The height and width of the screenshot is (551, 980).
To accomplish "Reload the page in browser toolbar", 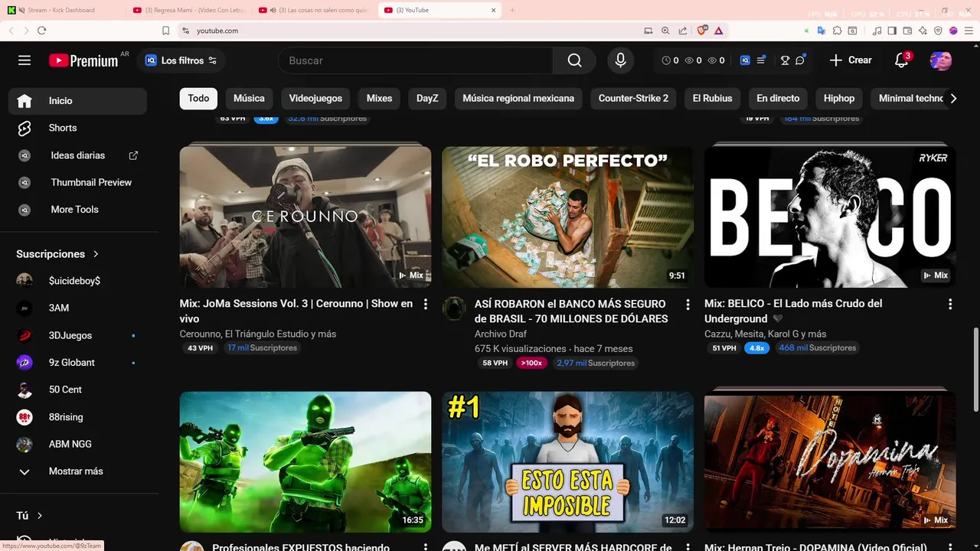I will tap(41, 31).
